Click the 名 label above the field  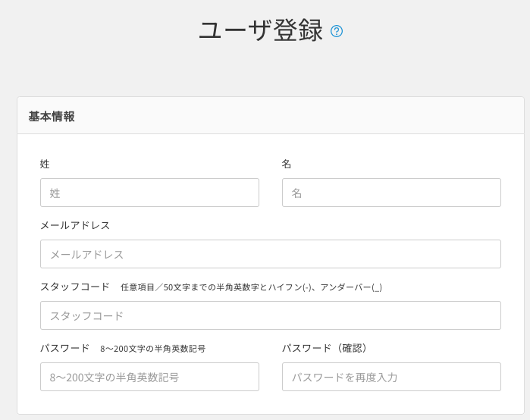click(x=287, y=164)
